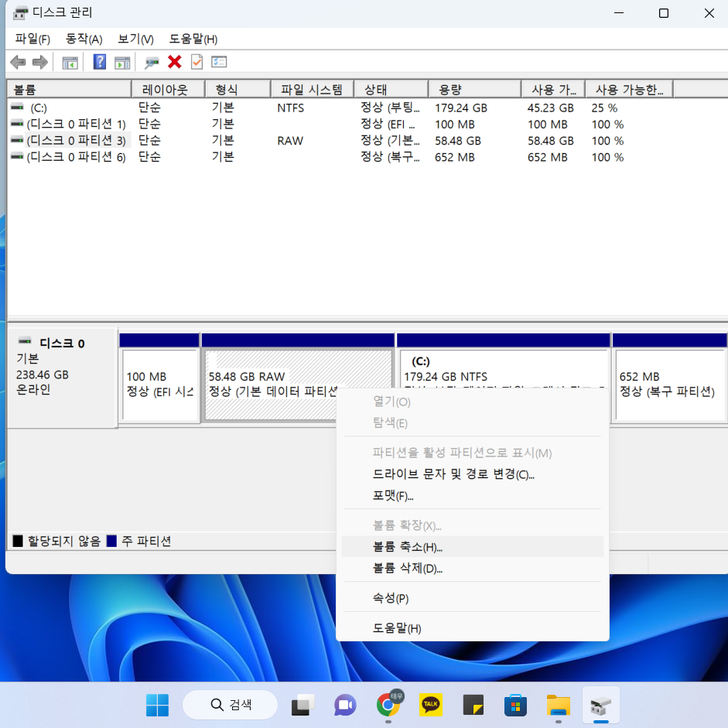Open File Explorer from the taskbar
Image resolution: width=728 pixels, height=728 pixels.
tap(558, 705)
